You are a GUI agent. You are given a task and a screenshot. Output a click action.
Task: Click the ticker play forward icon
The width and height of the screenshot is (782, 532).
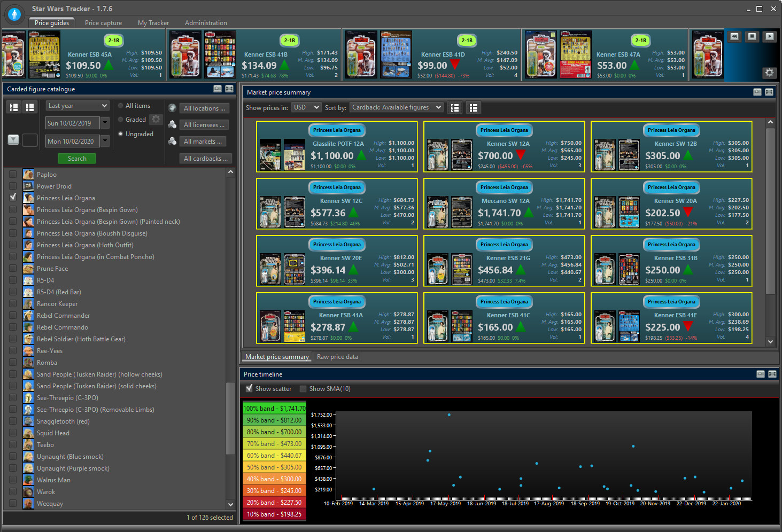tap(769, 36)
